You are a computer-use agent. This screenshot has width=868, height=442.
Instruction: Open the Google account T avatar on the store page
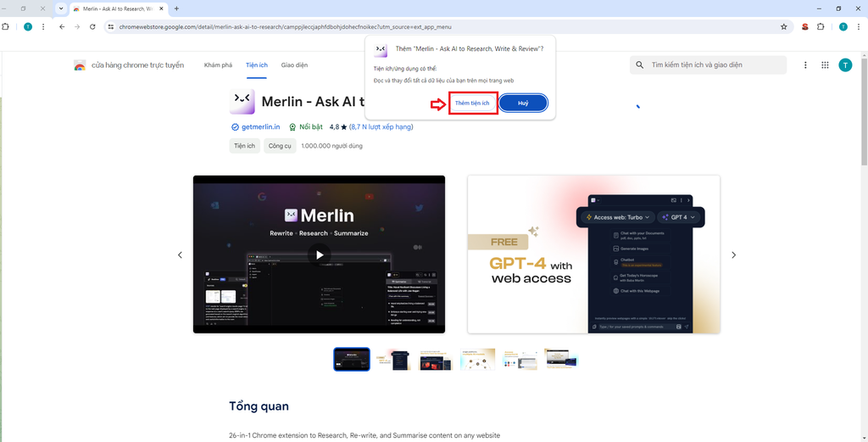tap(845, 65)
